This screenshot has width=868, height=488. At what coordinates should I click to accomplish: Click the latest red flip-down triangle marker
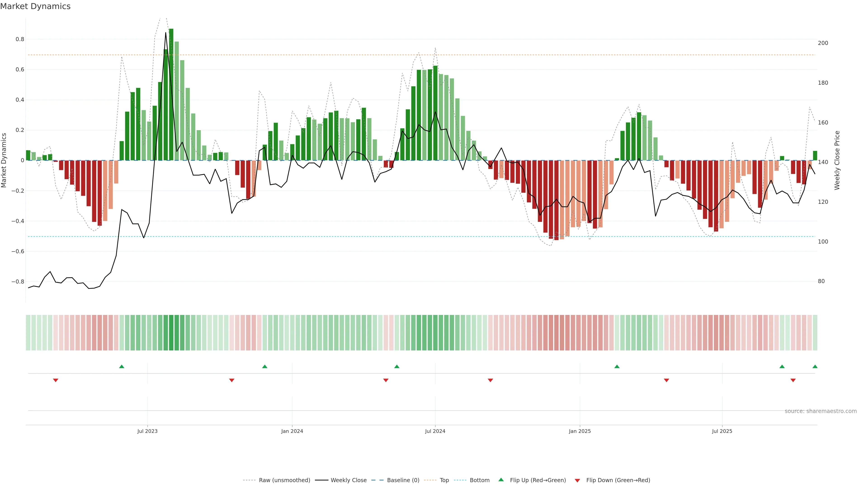pyautogui.click(x=793, y=380)
